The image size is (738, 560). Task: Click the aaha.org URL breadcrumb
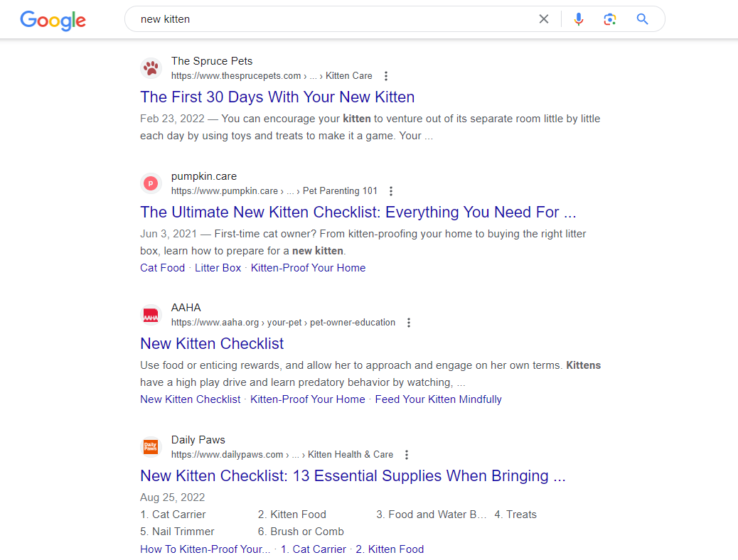point(284,323)
